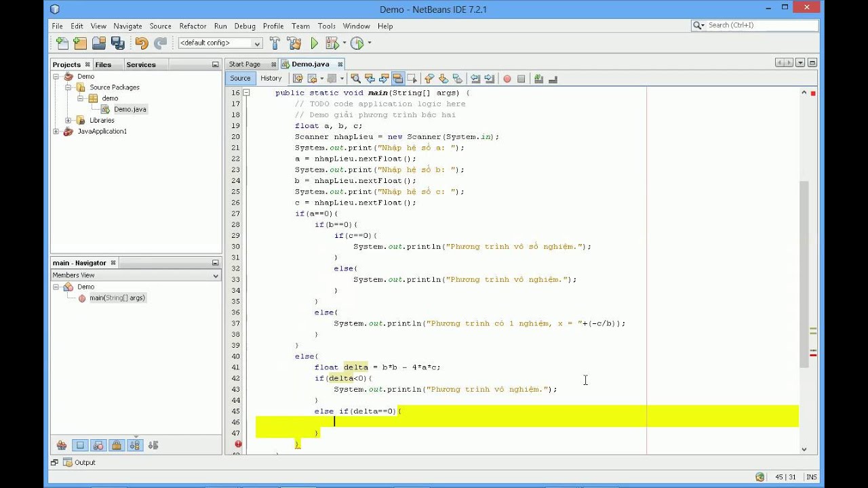Open the Members View dropdown

[136, 275]
